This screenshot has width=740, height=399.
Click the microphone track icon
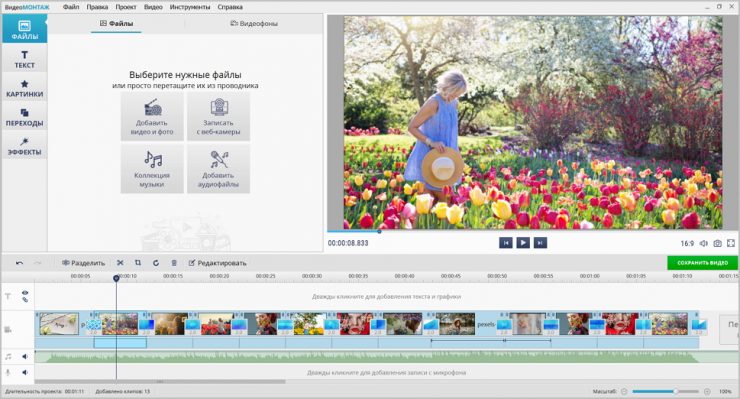pyautogui.click(x=8, y=373)
